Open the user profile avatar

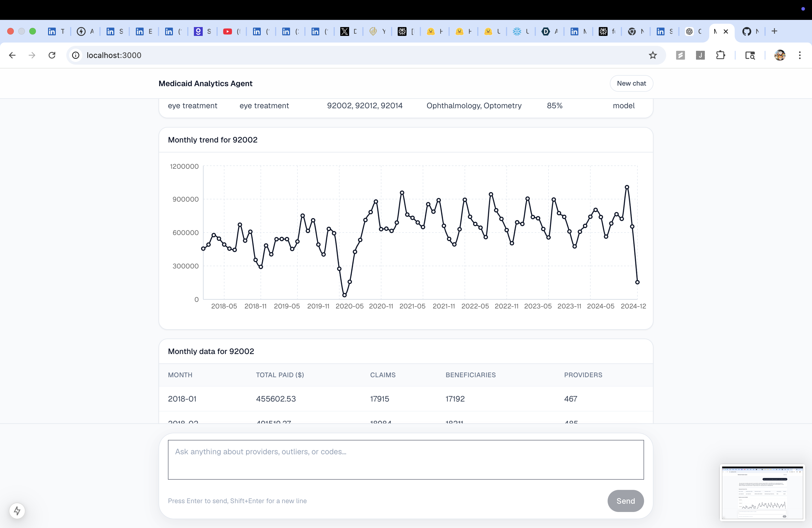click(780, 55)
